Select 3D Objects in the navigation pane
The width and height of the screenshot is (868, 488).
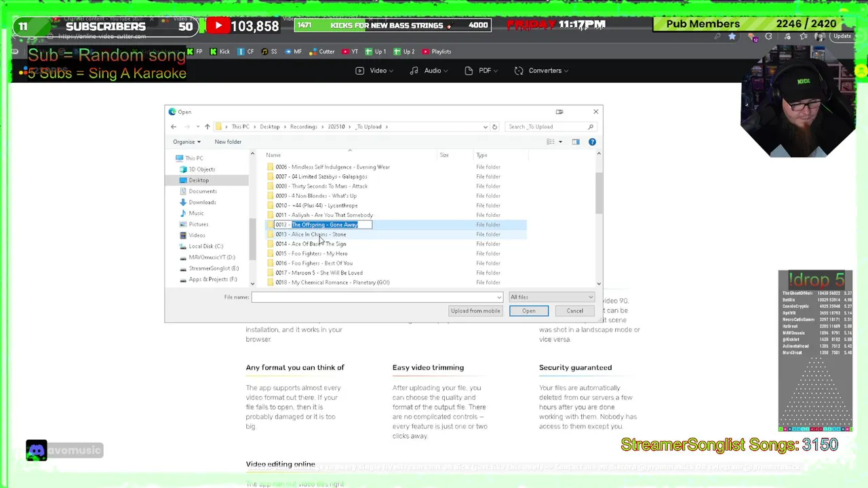pos(201,169)
